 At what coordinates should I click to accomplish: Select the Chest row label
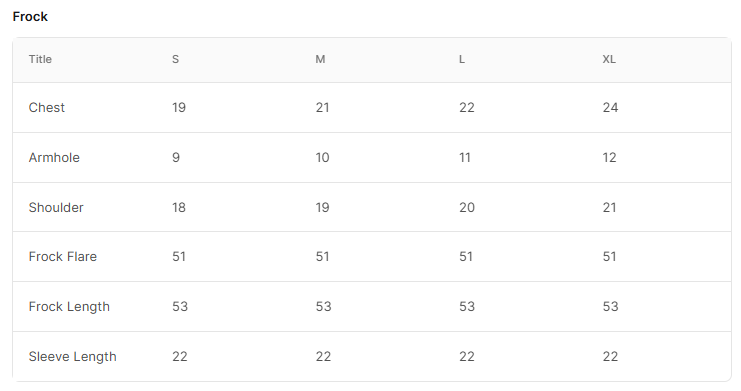[47, 108]
